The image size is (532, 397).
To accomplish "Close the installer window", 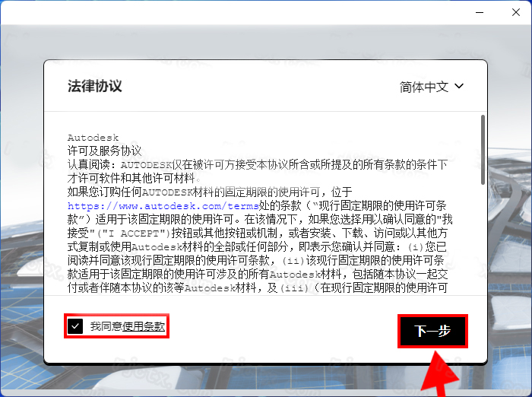I will (516, 12).
